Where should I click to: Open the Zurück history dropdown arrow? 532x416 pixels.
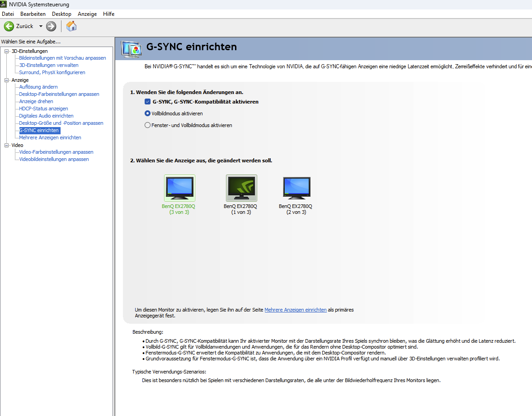(x=41, y=26)
